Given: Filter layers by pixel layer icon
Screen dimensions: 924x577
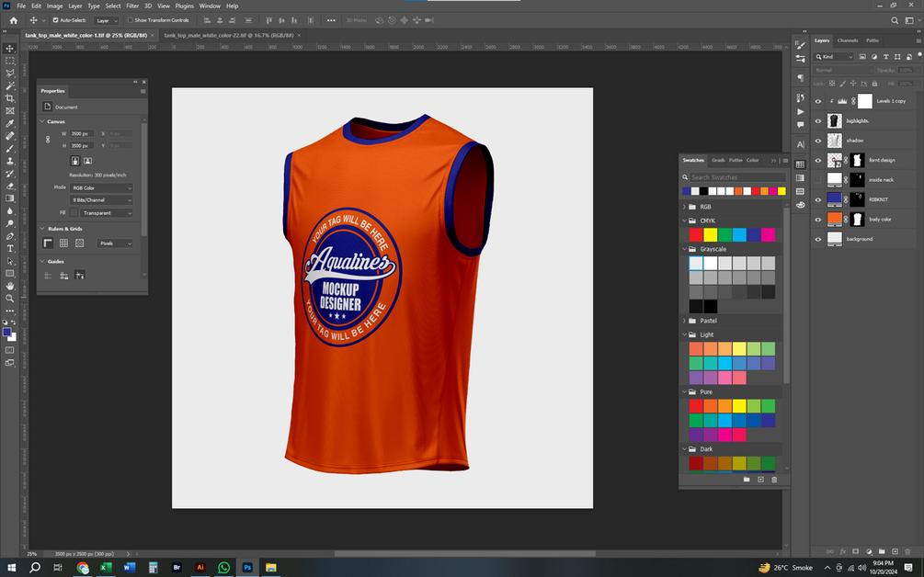Looking at the screenshot, I should coord(862,57).
